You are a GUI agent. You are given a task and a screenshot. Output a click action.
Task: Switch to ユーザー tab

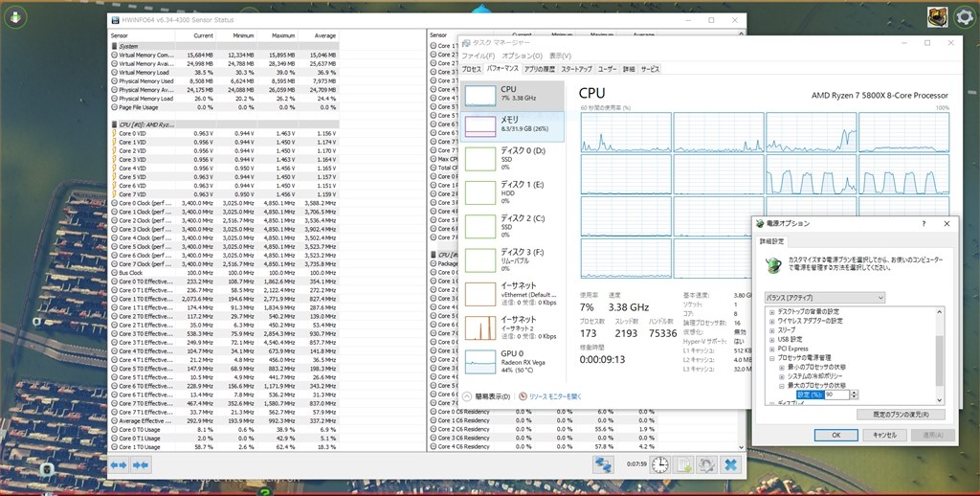608,70
